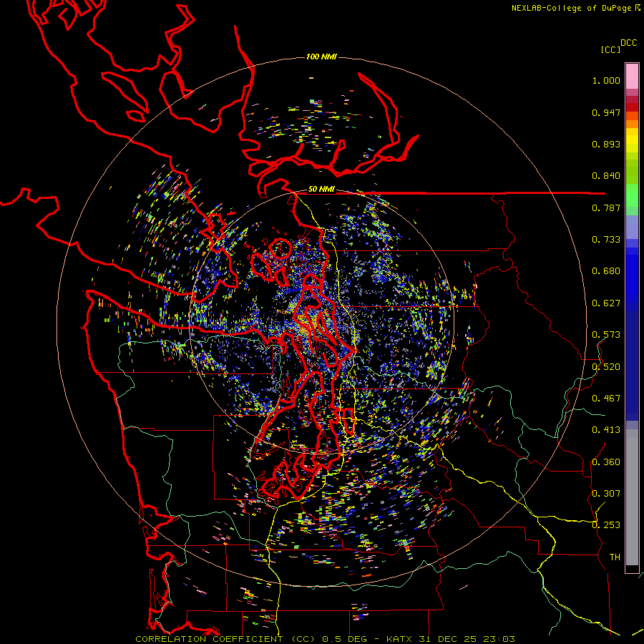Select the 0.627 scale value
Screen dimensions: 644x644
click(606, 303)
